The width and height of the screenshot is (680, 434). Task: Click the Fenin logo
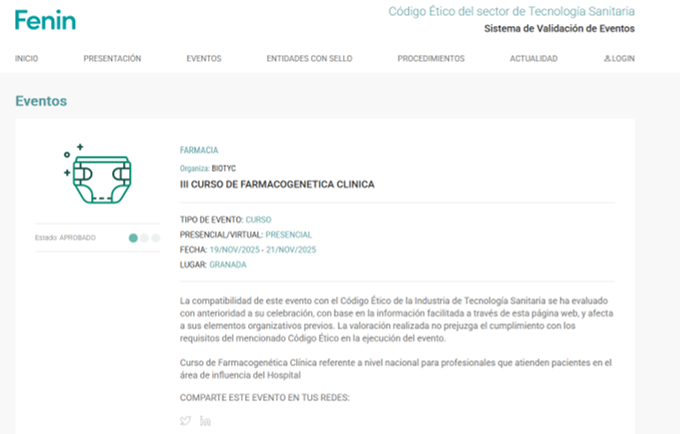click(x=46, y=20)
